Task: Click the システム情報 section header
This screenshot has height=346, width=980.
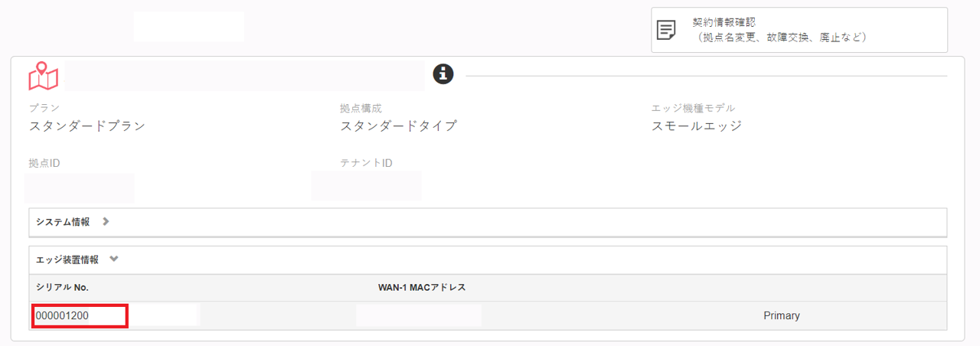Action: pos(488,222)
